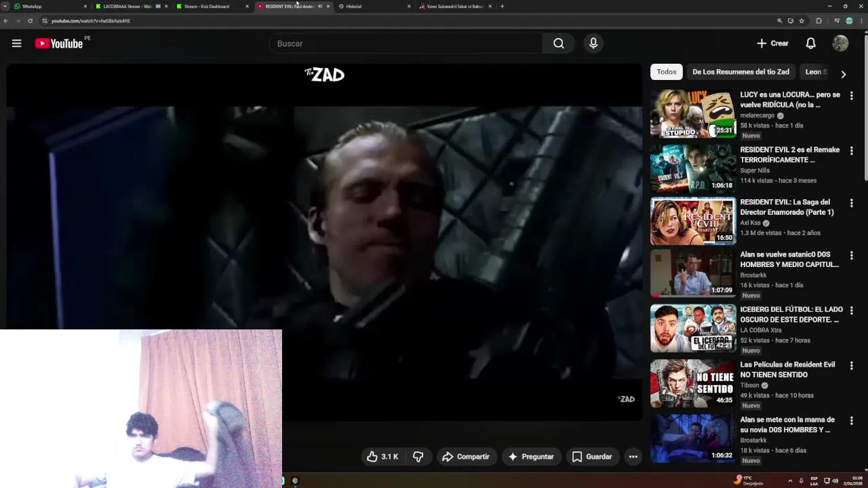The height and width of the screenshot is (488, 868).
Task: Open zoom level icon in address bar
Action: pos(780,21)
